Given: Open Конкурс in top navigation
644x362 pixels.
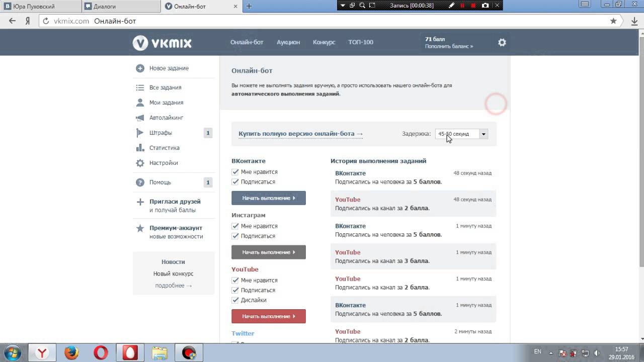Looking at the screenshot, I should coord(324,42).
